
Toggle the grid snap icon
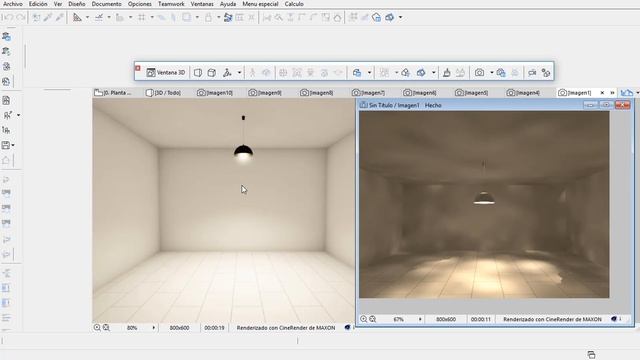coord(142,18)
